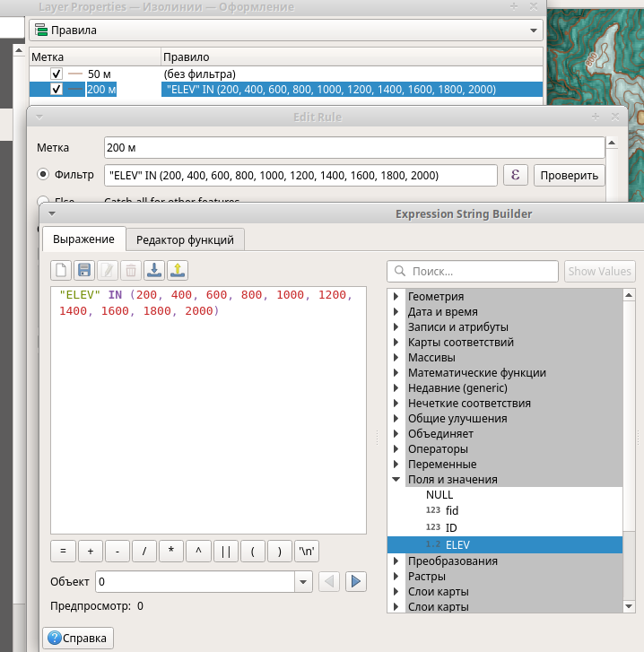Select the ELEV field in the list
This screenshot has width=644, height=652.
[457, 544]
